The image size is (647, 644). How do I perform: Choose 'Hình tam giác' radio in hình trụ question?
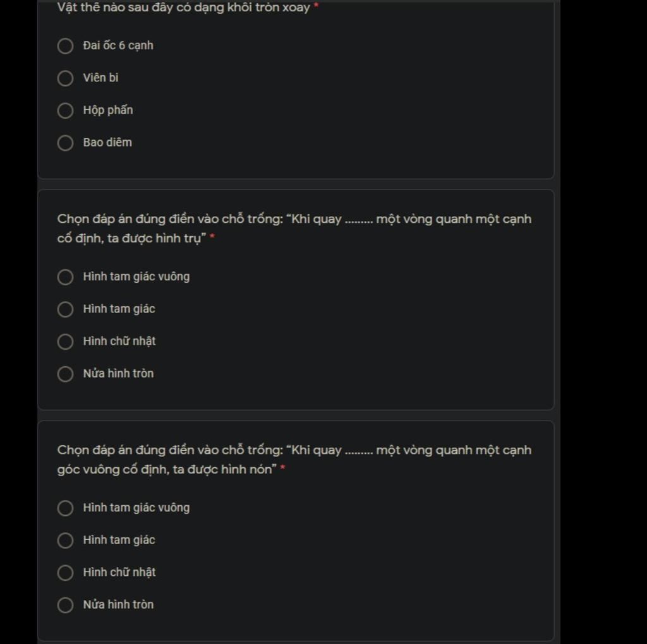click(x=66, y=309)
